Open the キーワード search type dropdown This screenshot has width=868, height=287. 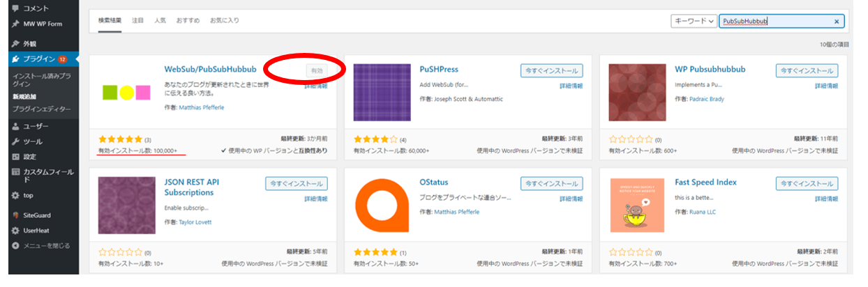[694, 22]
